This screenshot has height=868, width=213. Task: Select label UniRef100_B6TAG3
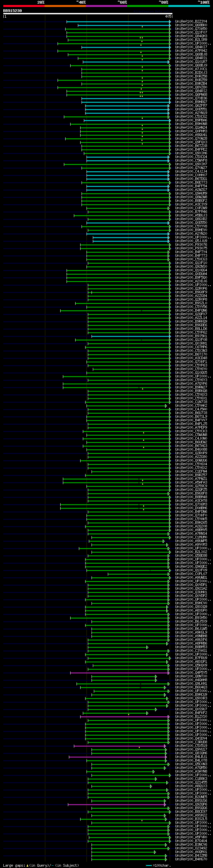191,446
